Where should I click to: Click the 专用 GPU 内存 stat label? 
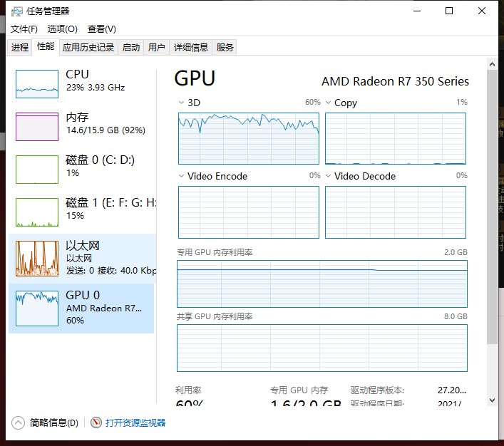click(299, 390)
